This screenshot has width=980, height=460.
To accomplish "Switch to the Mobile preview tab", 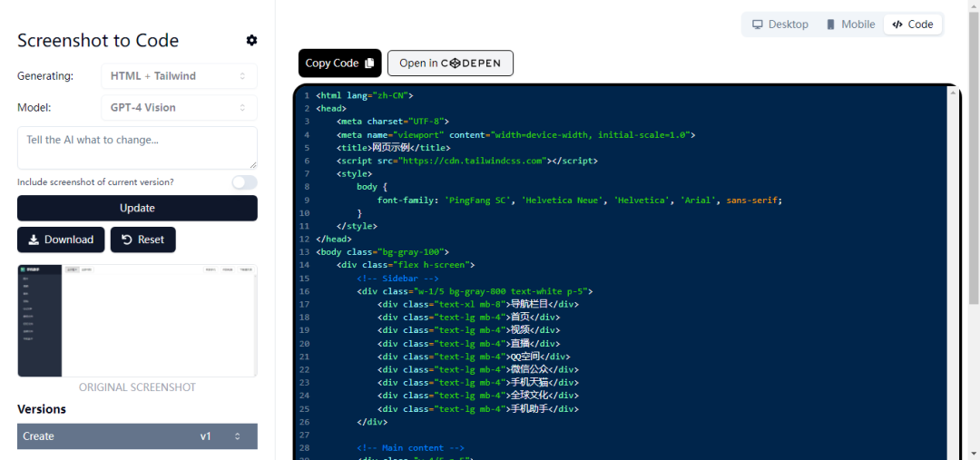I will [x=850, y=24].
